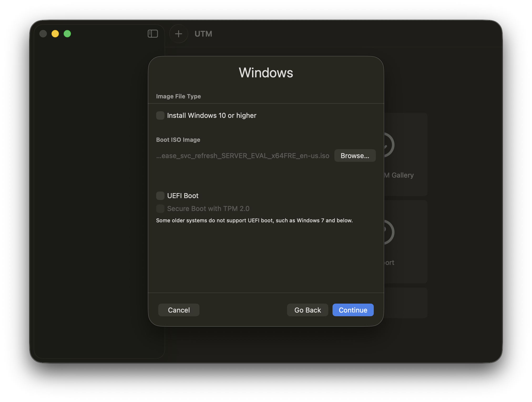
Task: Click the plus button to create VM
Action: click(178, 34)
